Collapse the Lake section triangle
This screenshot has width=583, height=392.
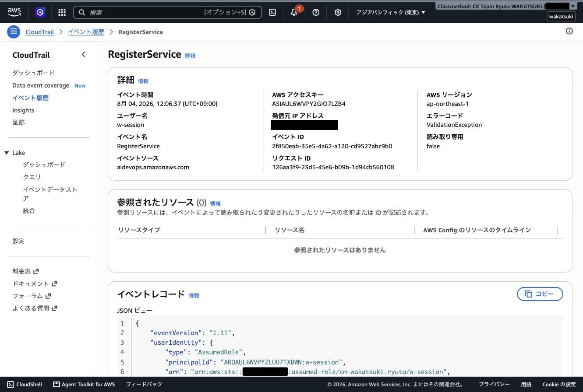click(x=7, y=153)
